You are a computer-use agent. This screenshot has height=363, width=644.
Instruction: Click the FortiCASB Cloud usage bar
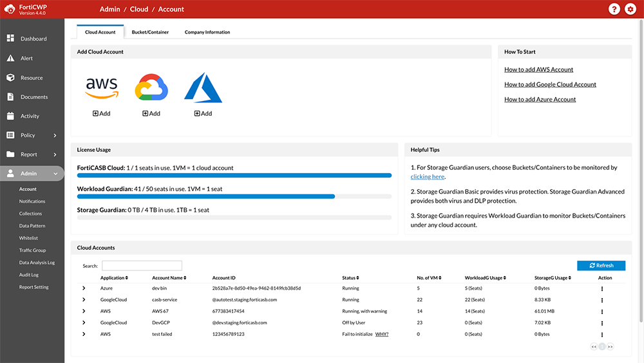[234, 175]
